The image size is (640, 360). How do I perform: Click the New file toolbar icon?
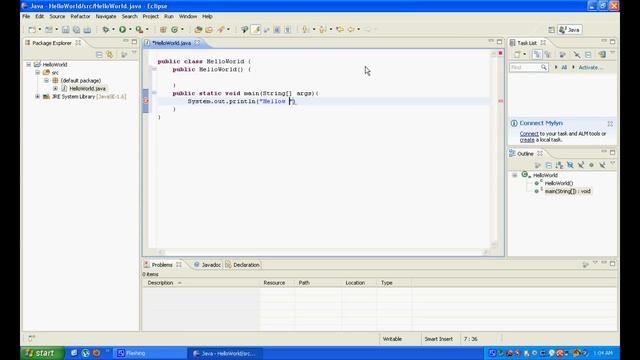coord(32,29)
